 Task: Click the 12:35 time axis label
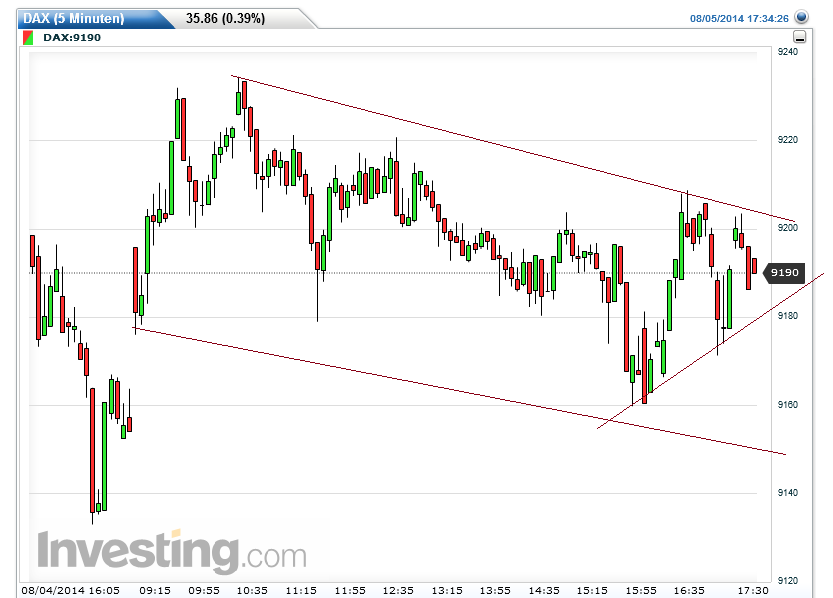click(x=398, y=591)
